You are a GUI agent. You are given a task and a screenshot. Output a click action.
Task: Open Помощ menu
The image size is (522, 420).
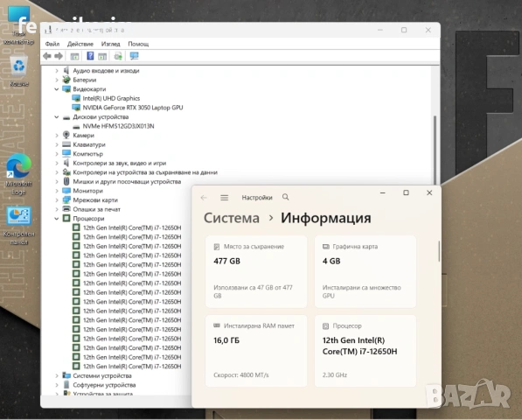coord(138,44)
